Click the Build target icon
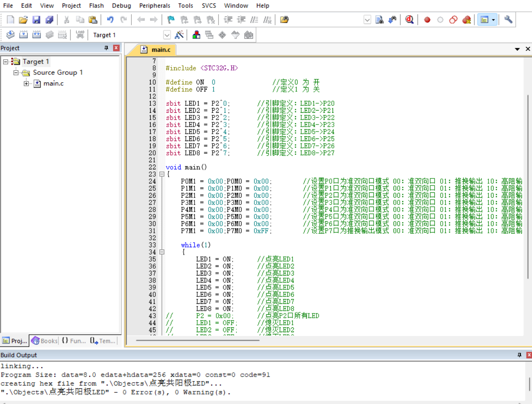Screen dimensions: 532x404 (24, 35)
